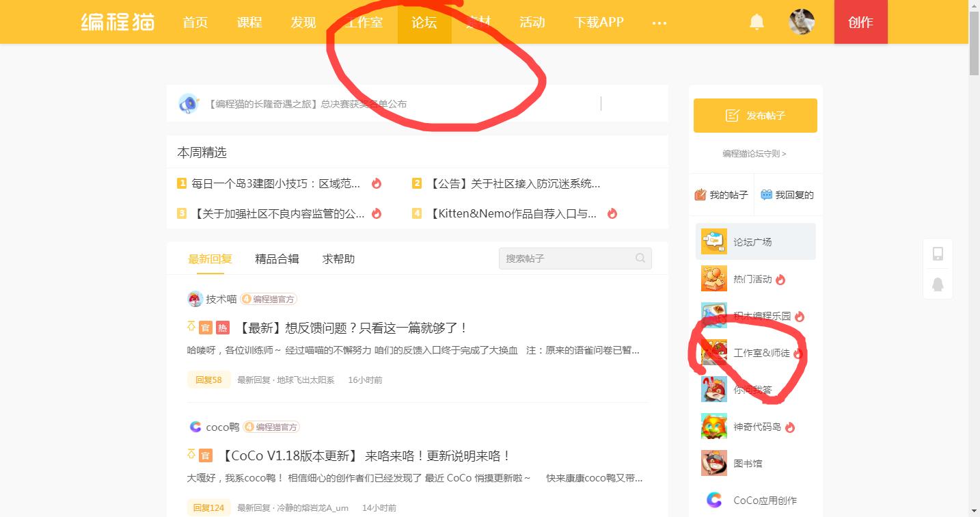Open featured post 【公告】关于社区接入防沉迷系统

[x=514, y=183]
